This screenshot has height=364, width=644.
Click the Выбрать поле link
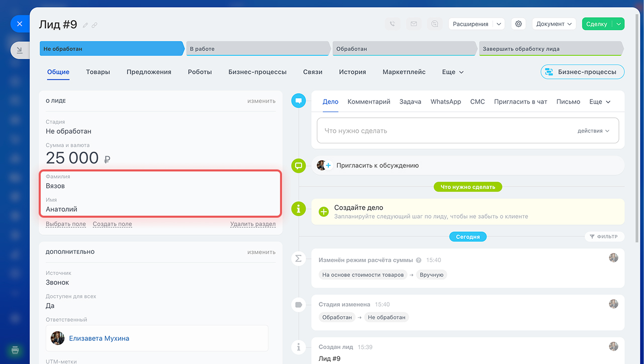click(x=66, y=224)
